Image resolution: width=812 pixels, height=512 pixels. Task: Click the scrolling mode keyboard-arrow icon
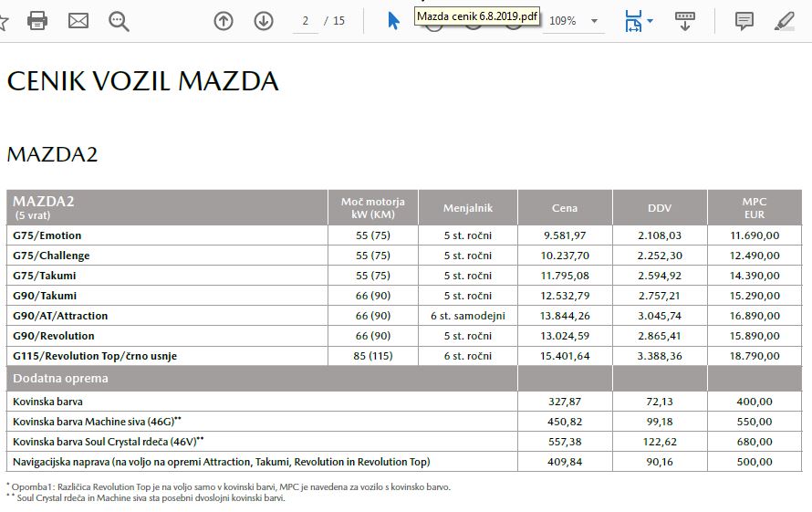click(684, 21)
